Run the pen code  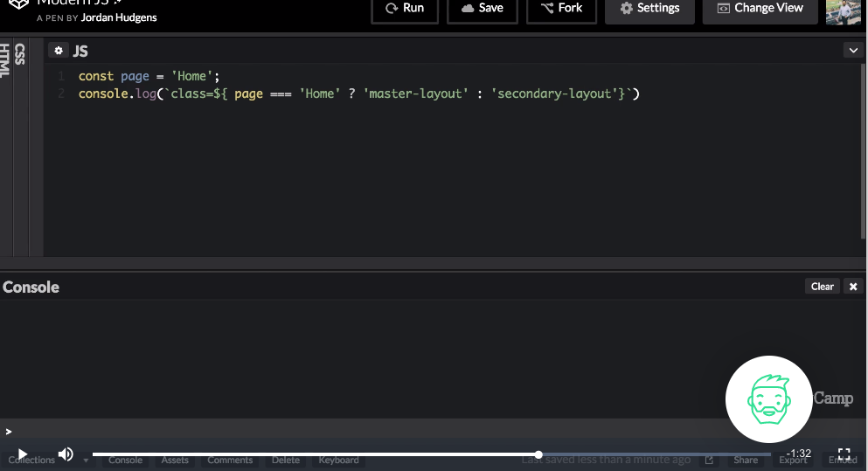[x=405, y=9]
